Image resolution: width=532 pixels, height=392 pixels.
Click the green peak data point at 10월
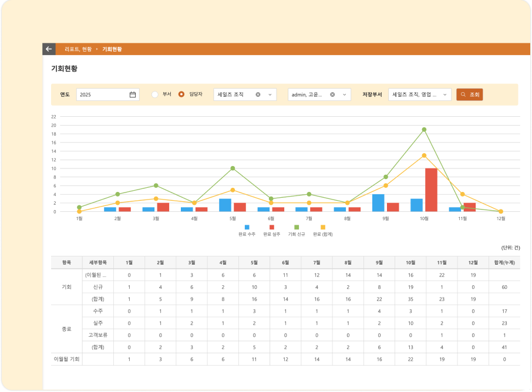(424, 130)
